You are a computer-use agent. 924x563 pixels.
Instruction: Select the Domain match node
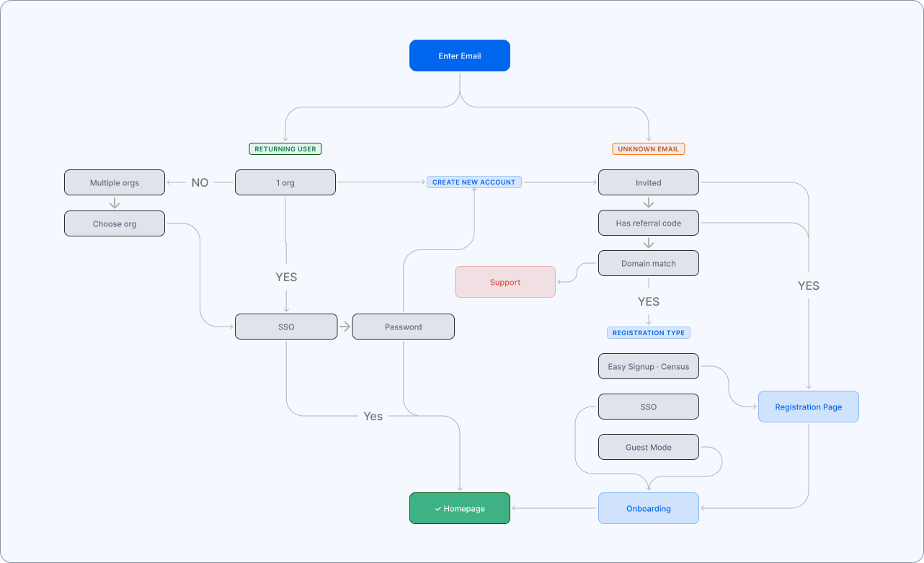coord(649,263)
